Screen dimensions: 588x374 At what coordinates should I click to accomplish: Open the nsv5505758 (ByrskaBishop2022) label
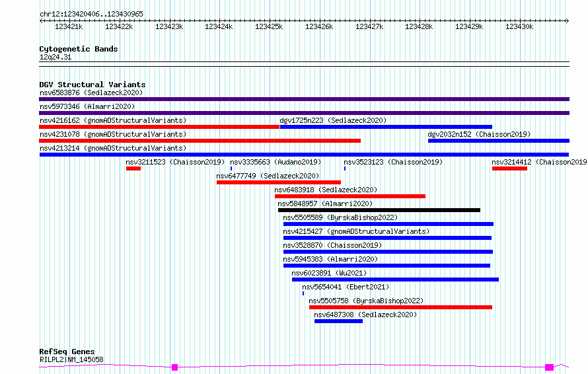point(367,301)
